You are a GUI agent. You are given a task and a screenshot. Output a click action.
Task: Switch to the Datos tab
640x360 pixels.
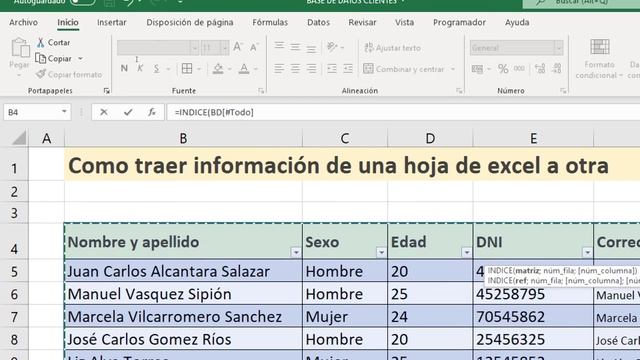tap(318, 22)
